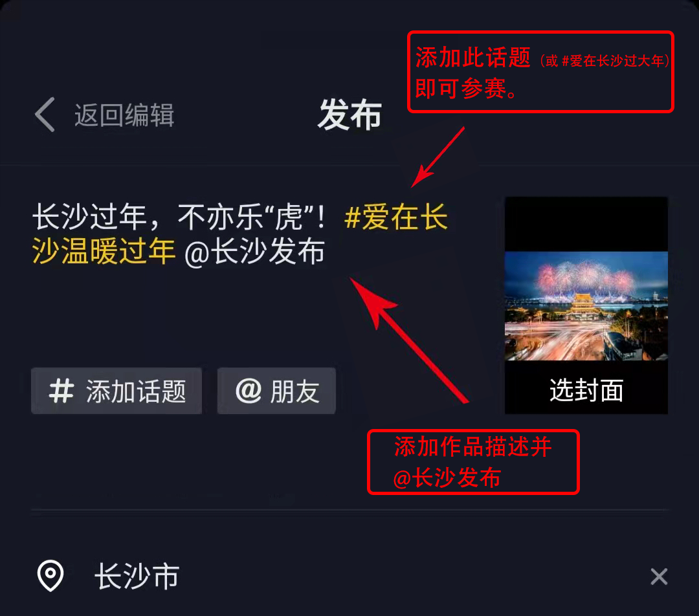Remove the 长沙市 location with X
This screenshot has height=616, width=699.
click(659, 577)
